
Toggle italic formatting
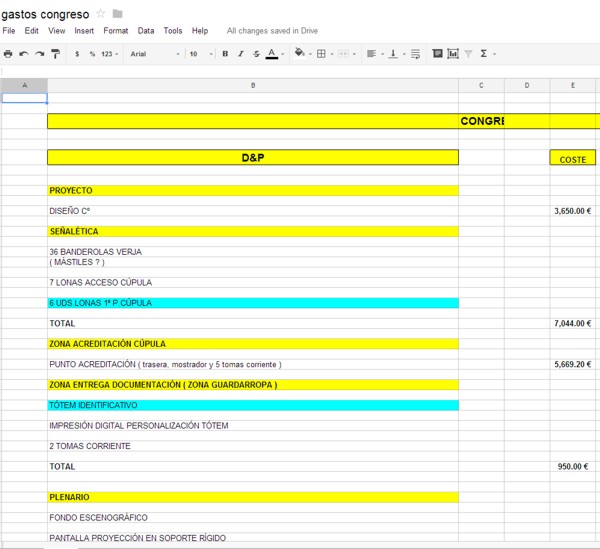click(240, 53)
